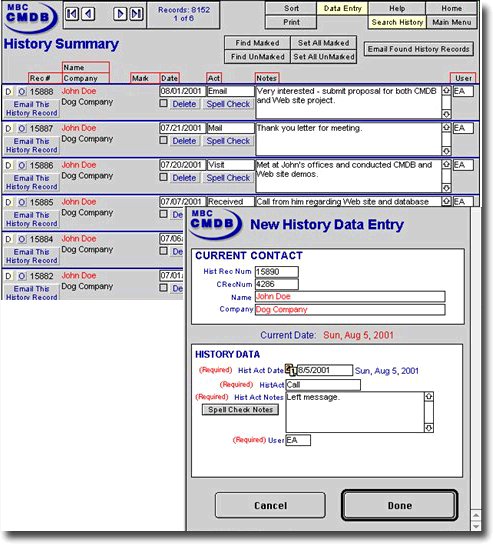This screenshot has width=493, height=544.
Task: Click the Hist Rec Num field 15890
Action: point(277,272)
